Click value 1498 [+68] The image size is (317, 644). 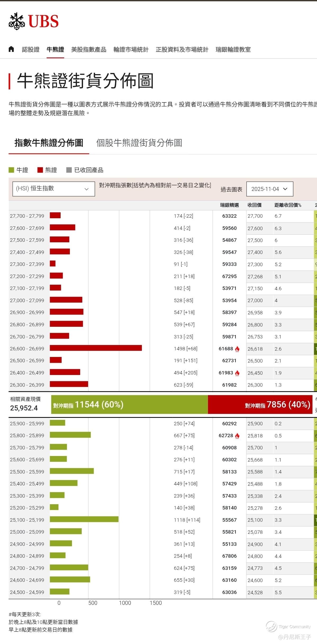186,349
